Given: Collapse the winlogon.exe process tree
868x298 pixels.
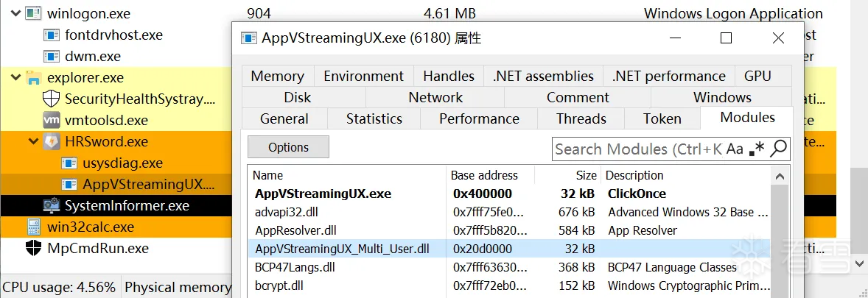Looking at the screenshot, I should 15,13.
